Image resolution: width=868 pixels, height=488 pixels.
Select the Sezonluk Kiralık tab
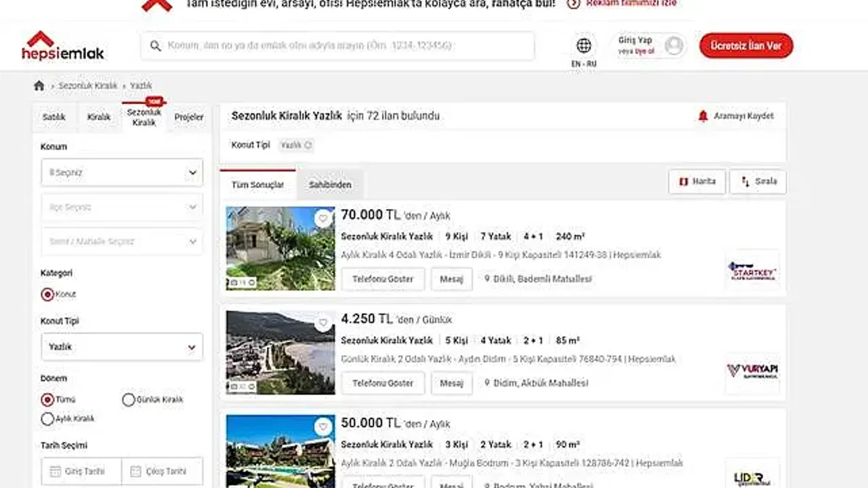pos(144,117)
